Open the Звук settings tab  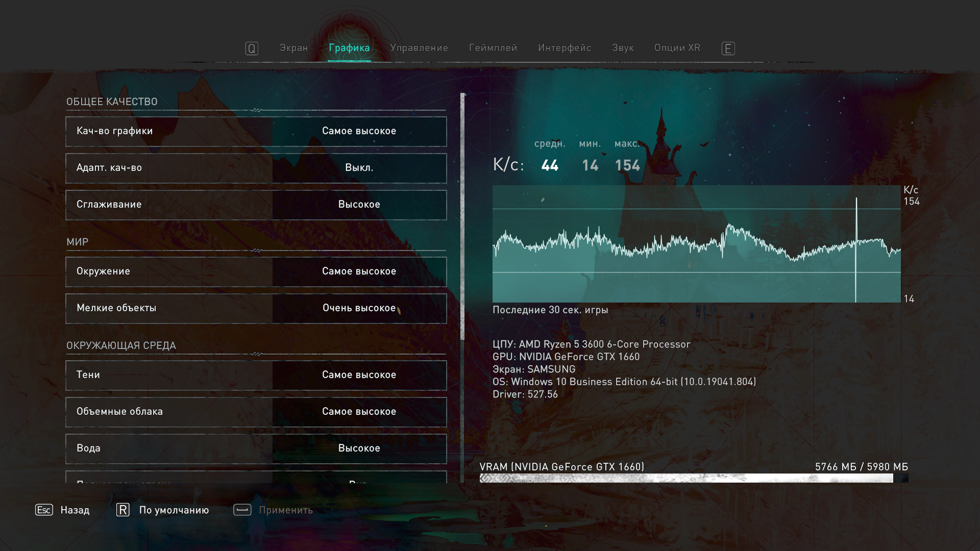click(623, 48)
